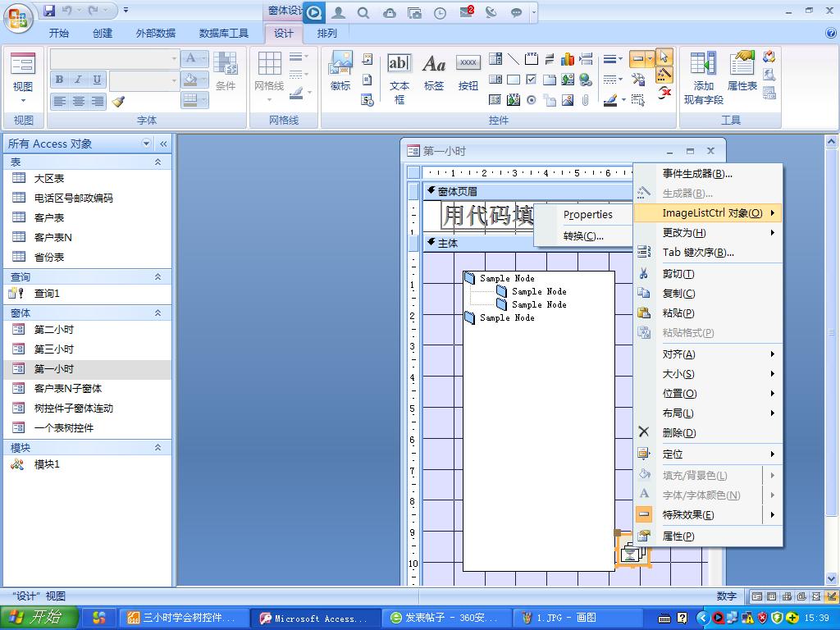Open the View (视图) dropdown
Screen dimensions: 840x630
[x=23, y=100]
